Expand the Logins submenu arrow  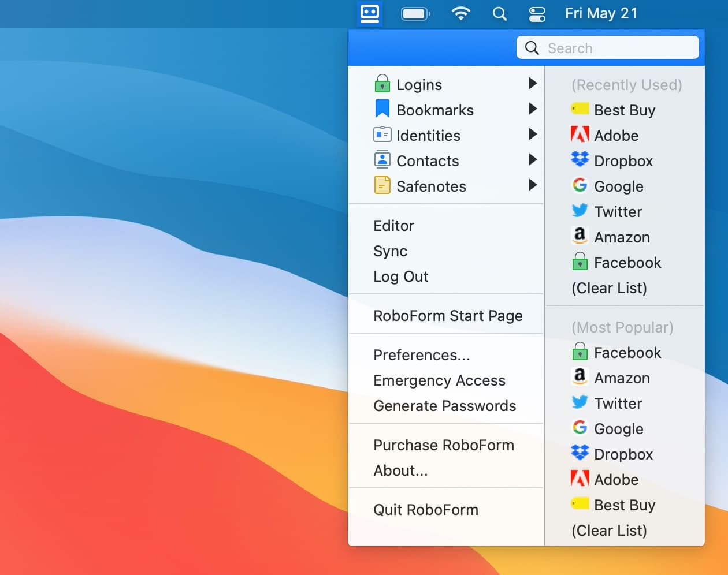(x=533, y=84)
